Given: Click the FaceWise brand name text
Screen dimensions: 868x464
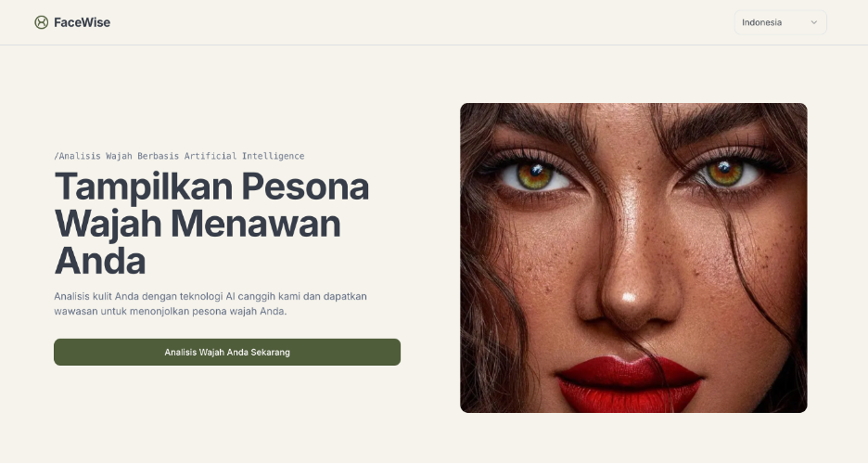Looking at the screenshot, I should coord(82,22).
